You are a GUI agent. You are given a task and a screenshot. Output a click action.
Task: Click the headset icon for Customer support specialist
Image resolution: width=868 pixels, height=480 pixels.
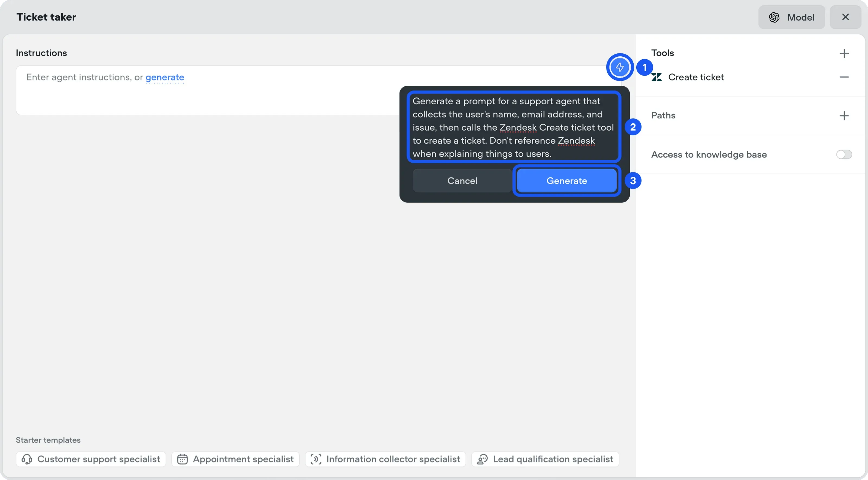[27, 459]
